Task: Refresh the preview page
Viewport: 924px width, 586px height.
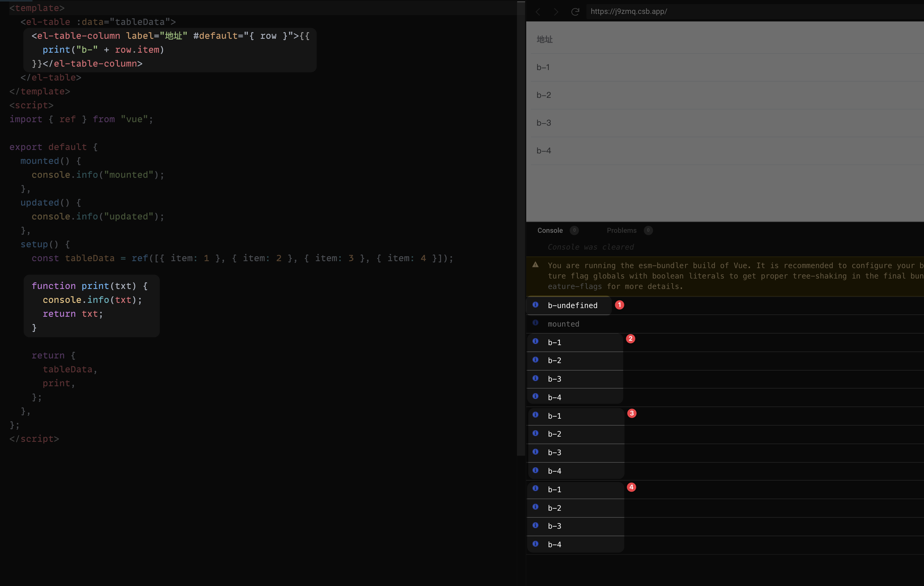Action: (575, 12)
